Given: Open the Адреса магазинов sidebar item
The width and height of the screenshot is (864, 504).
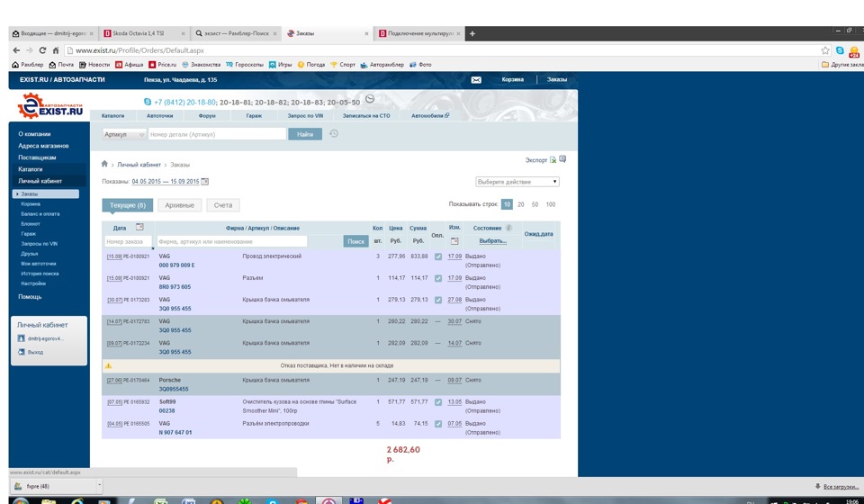Looking at the screenshot, I should coord(43,146).
